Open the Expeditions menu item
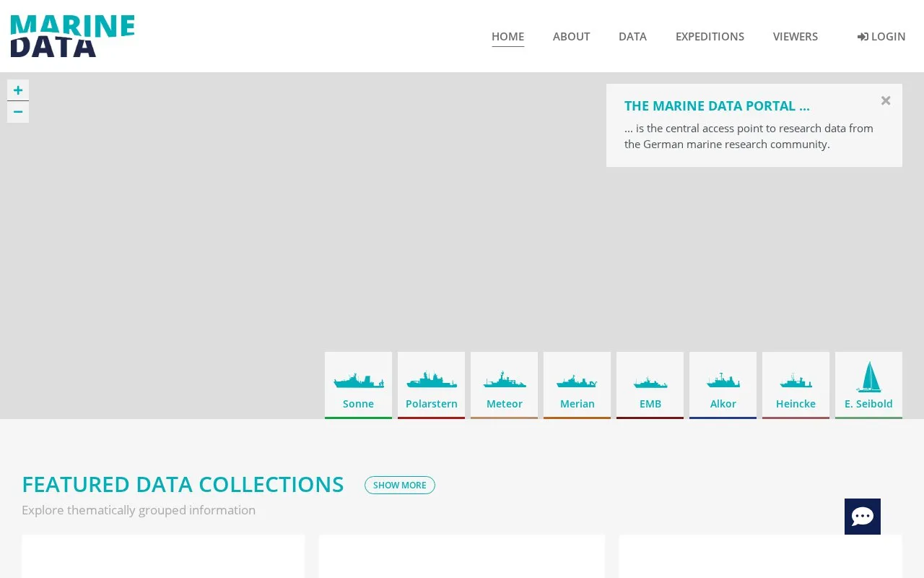 tap(710, 37)
